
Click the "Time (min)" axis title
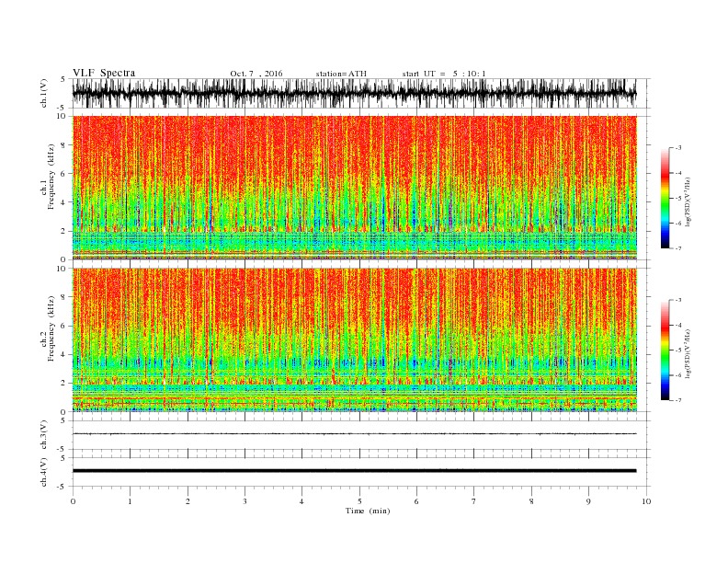pos(368,511)
